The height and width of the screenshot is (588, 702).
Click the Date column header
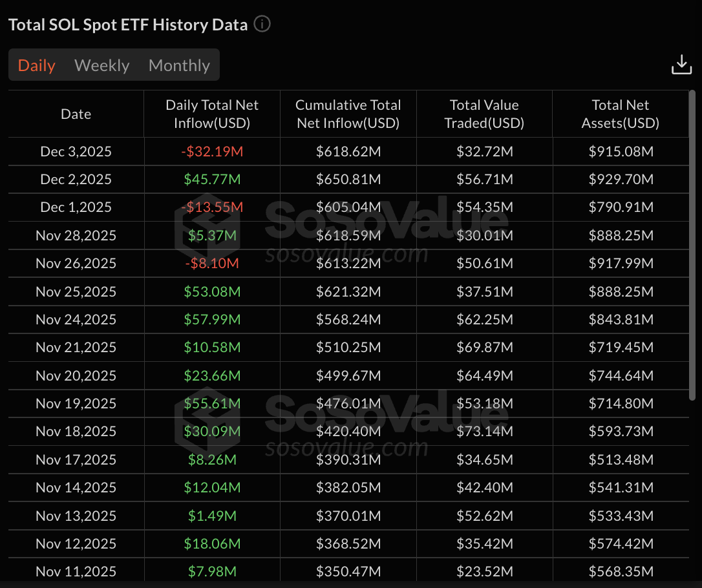76,114
